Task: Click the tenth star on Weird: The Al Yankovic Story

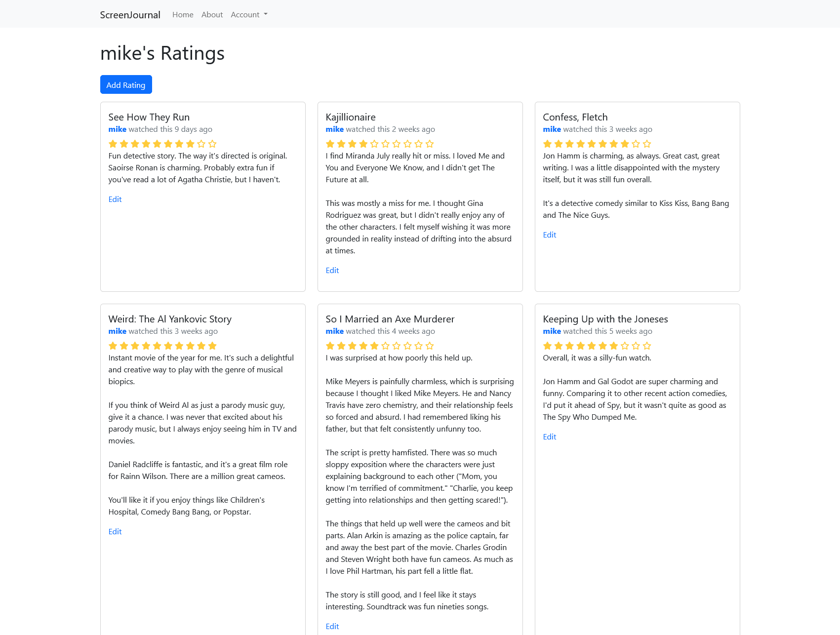Action: click(212, 346)
